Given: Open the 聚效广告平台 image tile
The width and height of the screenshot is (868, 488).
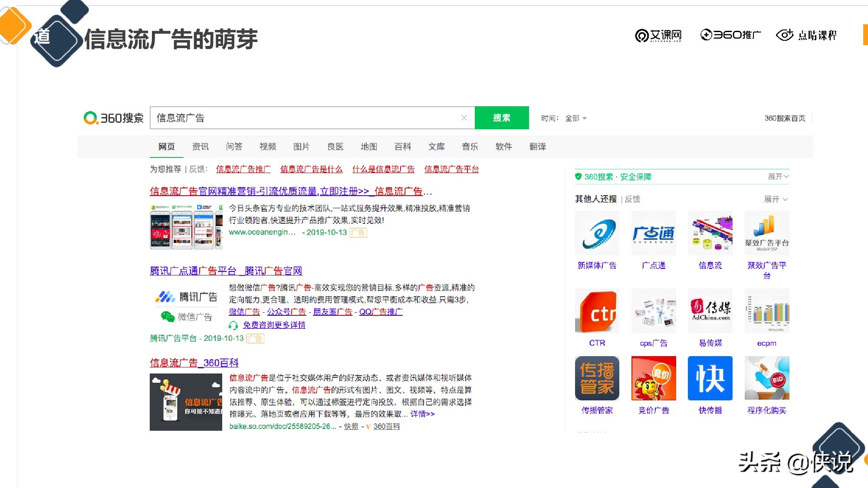Looking at the screenshot, I should point(767,233).
